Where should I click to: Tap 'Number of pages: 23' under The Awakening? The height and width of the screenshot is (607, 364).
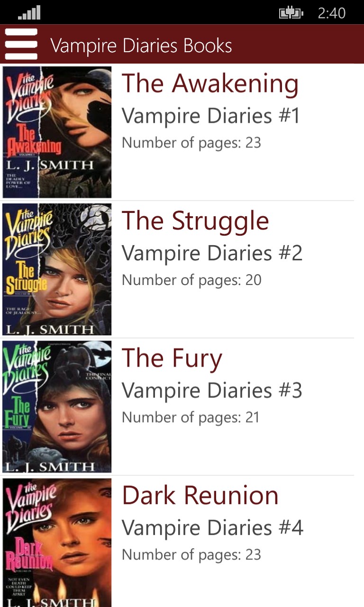click(x=191, y=143)
